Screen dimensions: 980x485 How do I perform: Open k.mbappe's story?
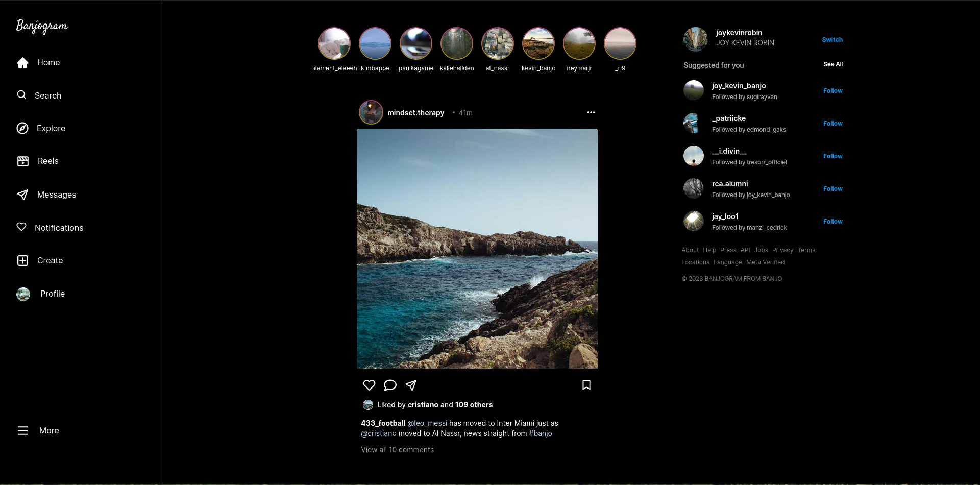[375, 43]
